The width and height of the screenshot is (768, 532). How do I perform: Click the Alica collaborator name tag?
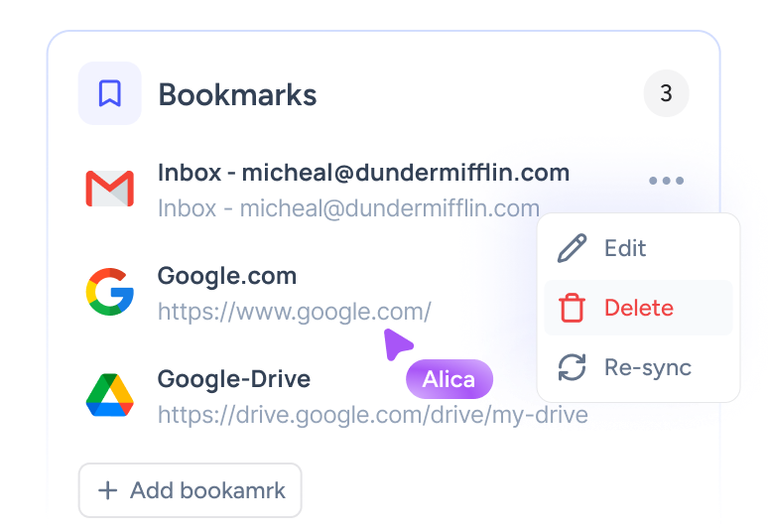[x=449, y=379]
